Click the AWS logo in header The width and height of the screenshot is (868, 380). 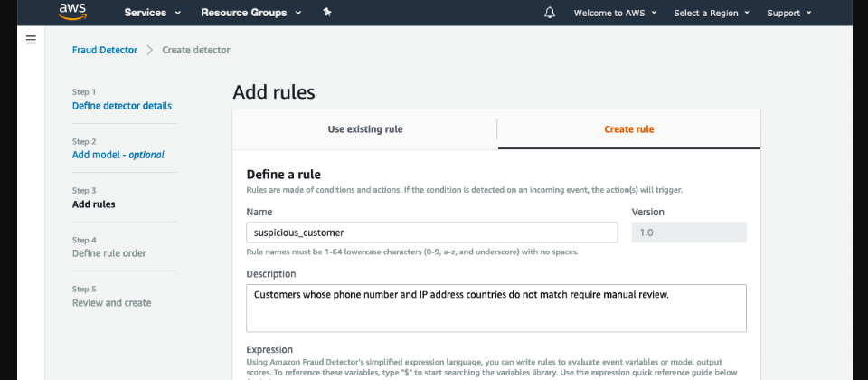click(72, 12)
